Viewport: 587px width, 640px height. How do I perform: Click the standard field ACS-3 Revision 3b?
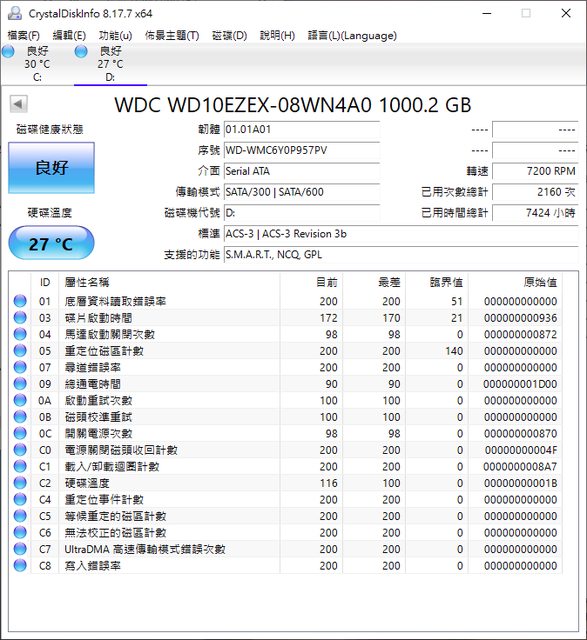tap(401, 234)
